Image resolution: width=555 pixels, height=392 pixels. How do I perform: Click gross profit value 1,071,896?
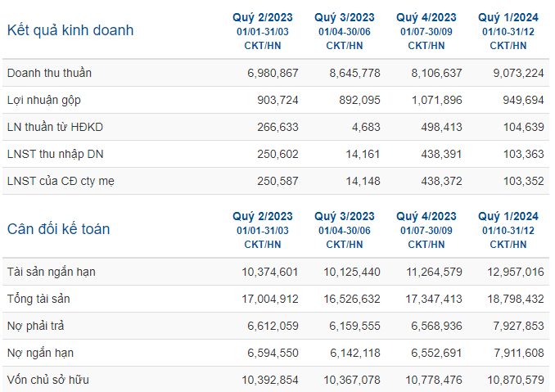pyautogui.click(x=436, y=100)
